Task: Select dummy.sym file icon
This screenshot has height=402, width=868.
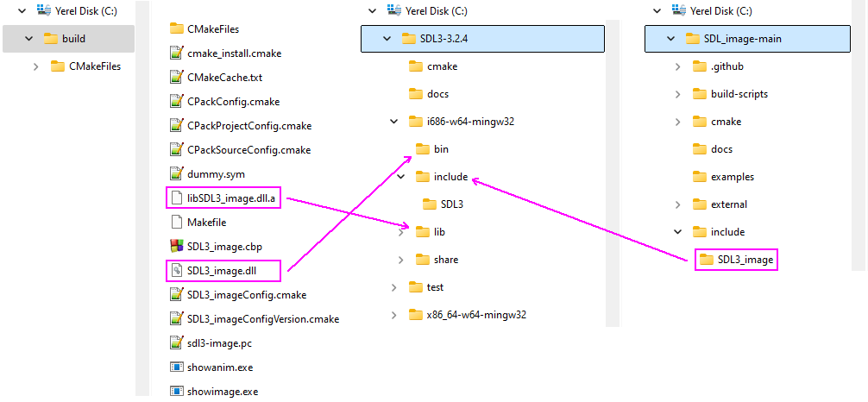Action: click(177, 174)
